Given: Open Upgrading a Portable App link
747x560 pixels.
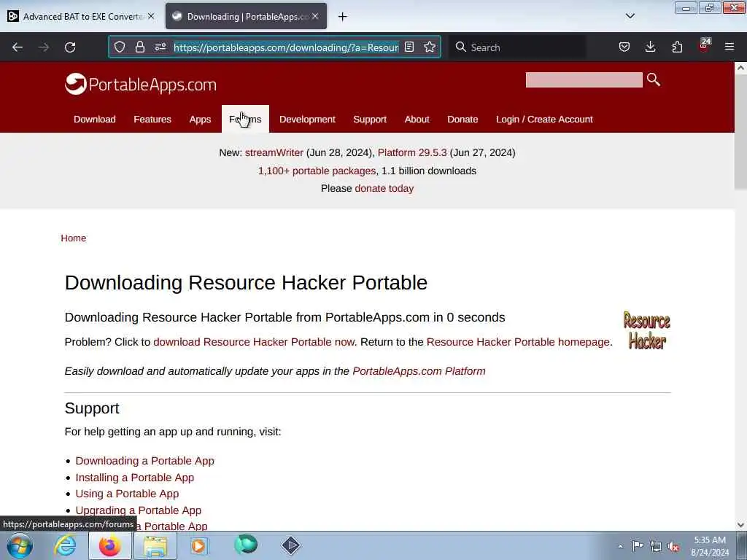Looking at the screenshot, I should [x=138, y=510].
